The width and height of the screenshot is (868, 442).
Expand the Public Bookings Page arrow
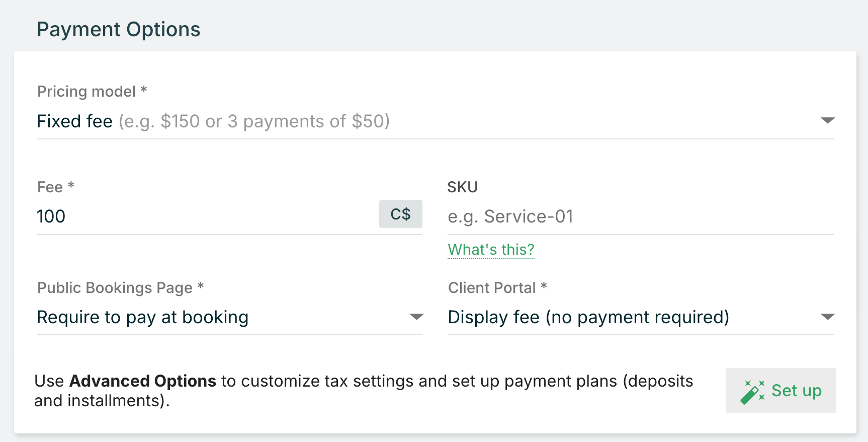click(416, 317)
